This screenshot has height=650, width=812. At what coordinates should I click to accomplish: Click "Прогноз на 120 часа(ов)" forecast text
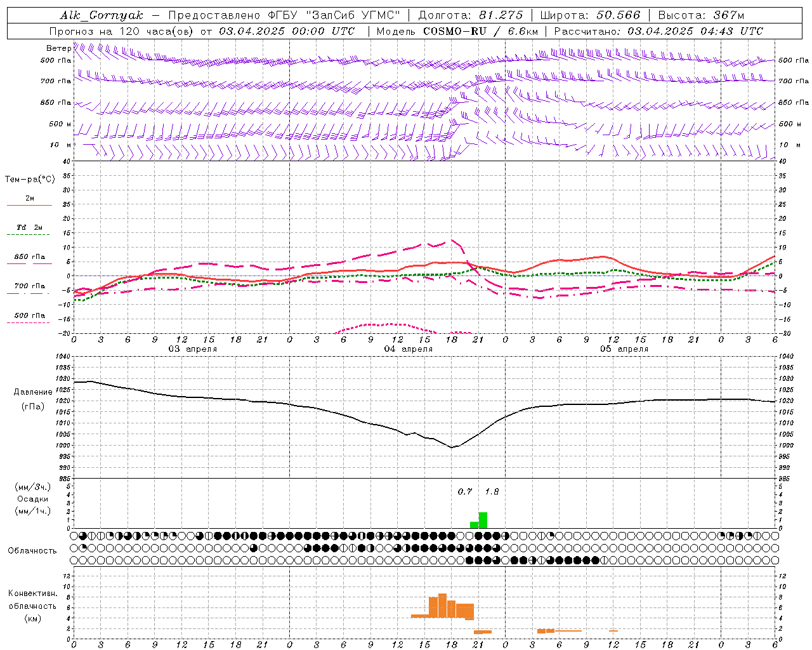(122, 31)
